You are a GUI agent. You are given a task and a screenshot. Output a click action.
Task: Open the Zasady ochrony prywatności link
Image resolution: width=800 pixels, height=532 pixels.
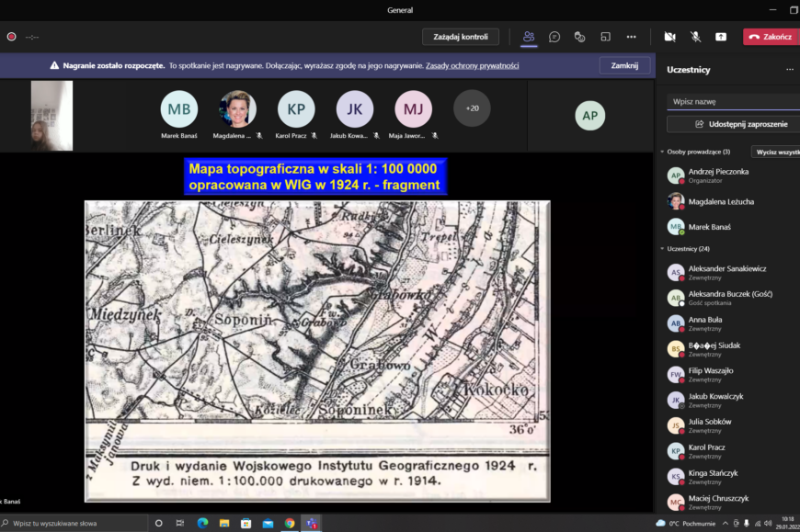(x=472, y=66)
